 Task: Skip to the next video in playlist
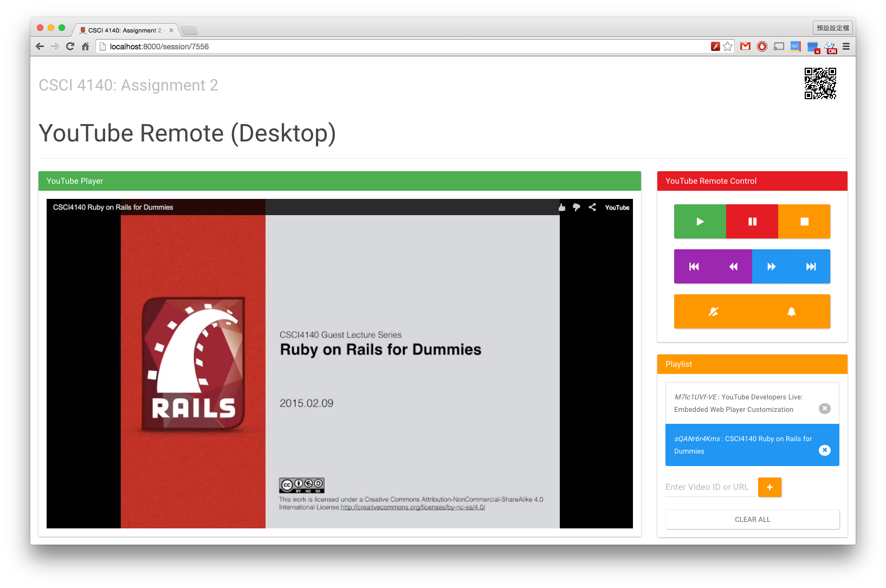[x=811, y=267]
